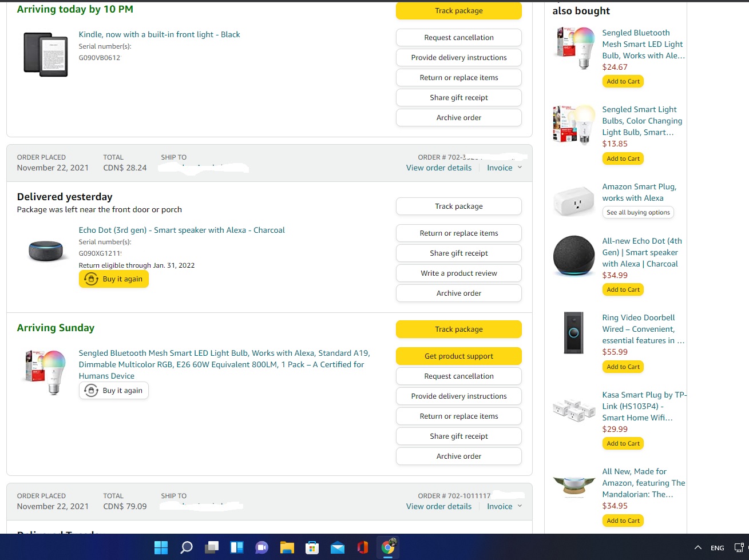Screen dimensions: 749x560
Task: Track package for the Kindle order
Action: click(x=459, y=10)
